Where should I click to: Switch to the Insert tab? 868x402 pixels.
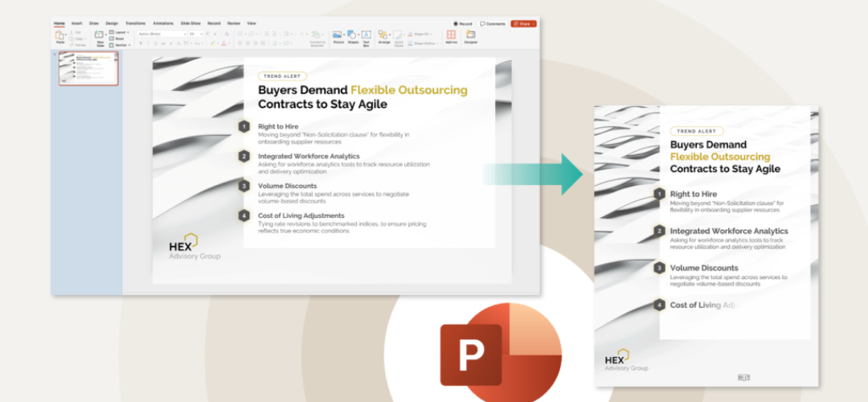76,23
